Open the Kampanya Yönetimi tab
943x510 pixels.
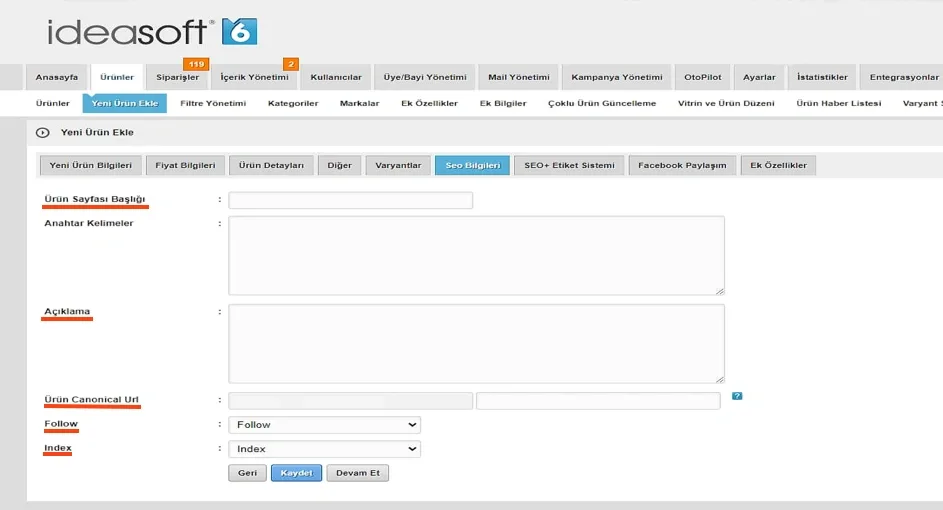(617, 77)
